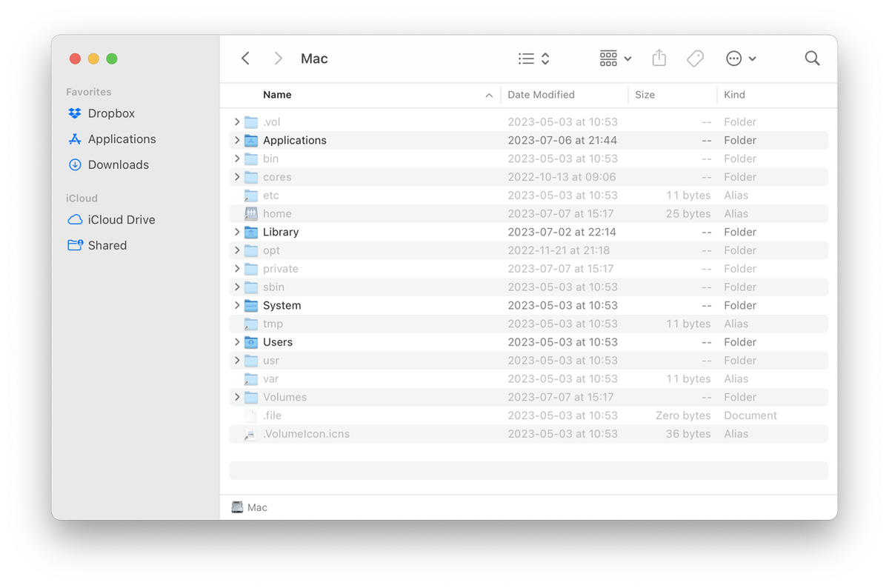This screenshot has width=889, height=588.
Task: Click the home alias icon
Action: coord(251,213)
